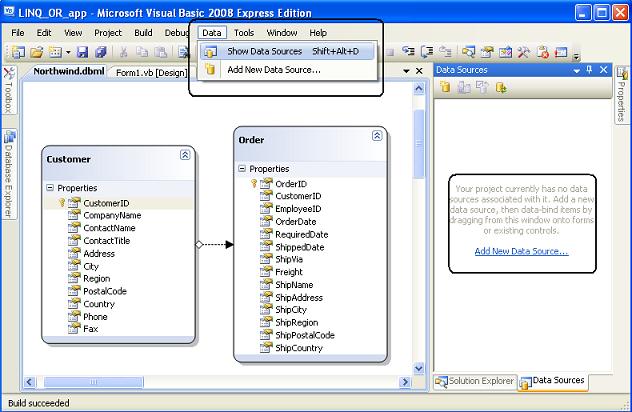Image resolution: width=632 pixels, height=412 pixels.
Task: Click the New Project toolbar icon
Action: pyautogui.click(x=18, y=52)
